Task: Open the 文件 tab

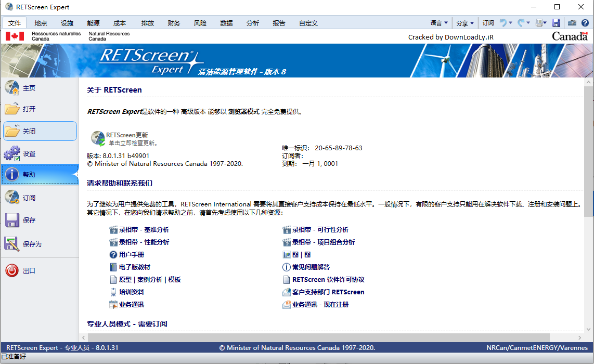Action: click(x=15, y=23)
